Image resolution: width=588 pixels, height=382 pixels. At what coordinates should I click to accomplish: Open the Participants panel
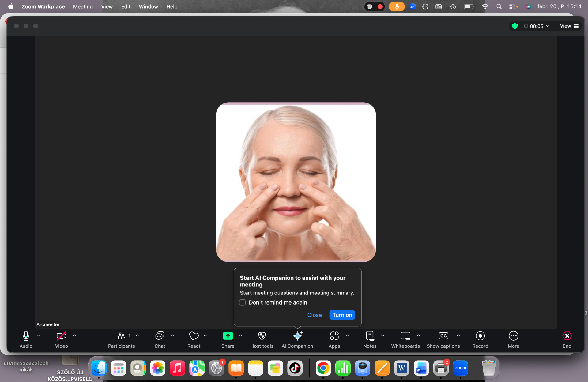121,340
